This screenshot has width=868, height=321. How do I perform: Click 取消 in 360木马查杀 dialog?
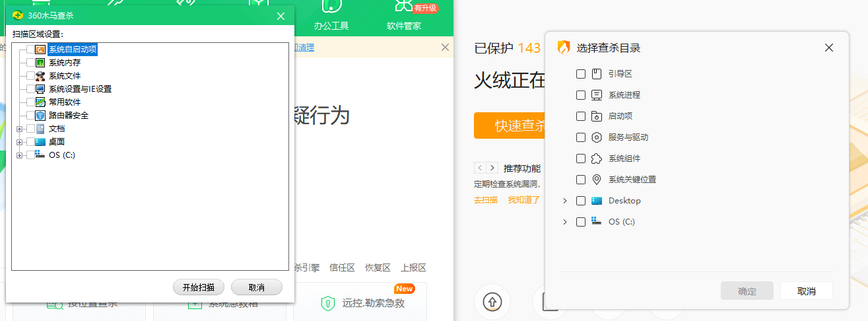pyautogui.click(x=257, y=287)
